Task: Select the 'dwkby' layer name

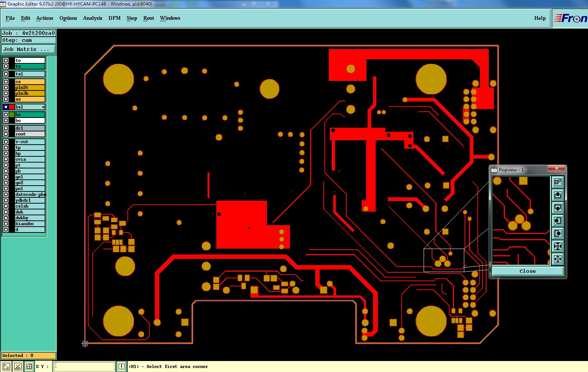Action: click(30, 218)
